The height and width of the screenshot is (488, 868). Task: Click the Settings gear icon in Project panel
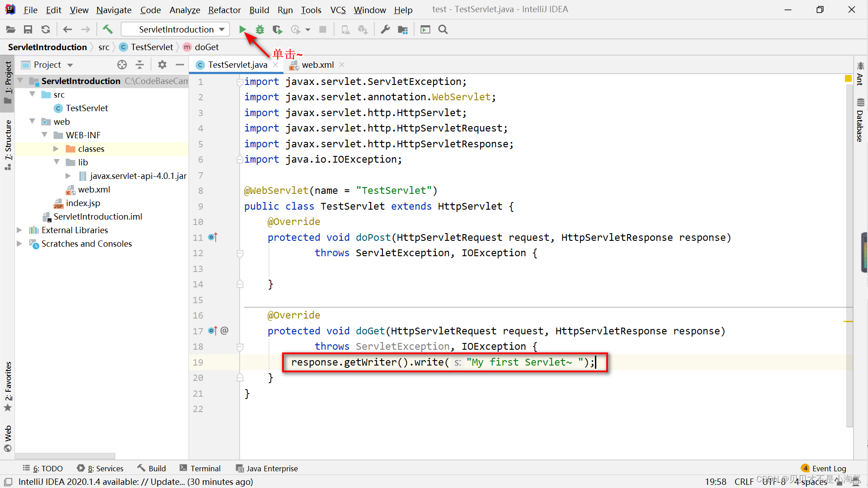click(161, 64)
